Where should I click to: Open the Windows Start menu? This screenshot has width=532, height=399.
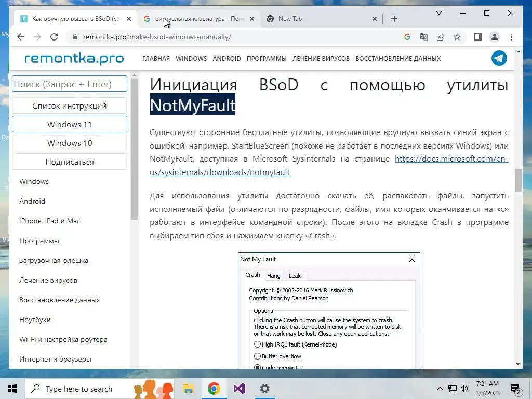tap(12, 389)
